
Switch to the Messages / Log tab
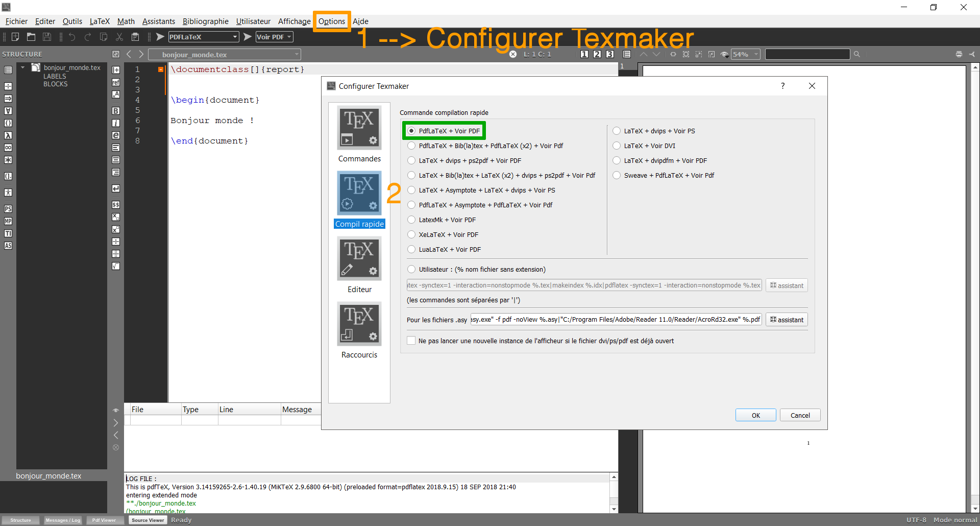(63, 520)
